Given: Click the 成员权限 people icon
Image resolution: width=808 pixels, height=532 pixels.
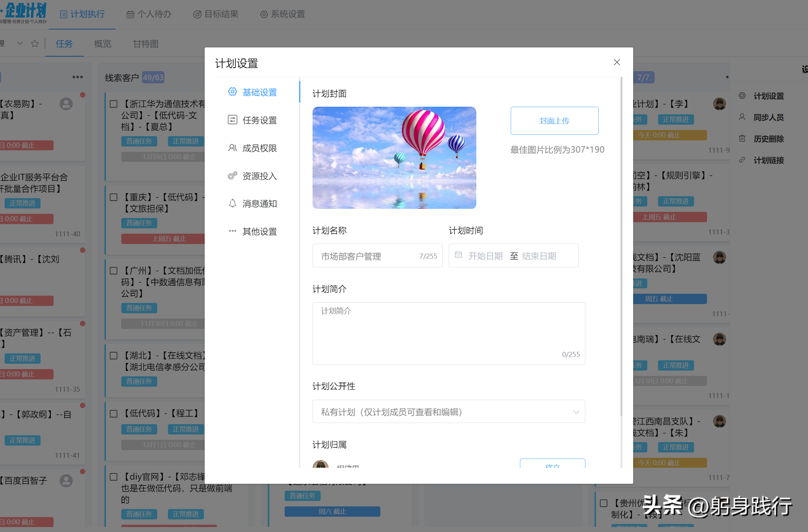Looking at the screenshot, I should click(232, 148).
